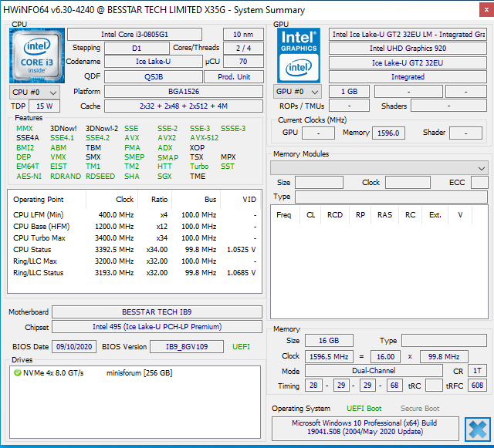
Task: Click the ECC field box
Action: (x=479, y=183)
